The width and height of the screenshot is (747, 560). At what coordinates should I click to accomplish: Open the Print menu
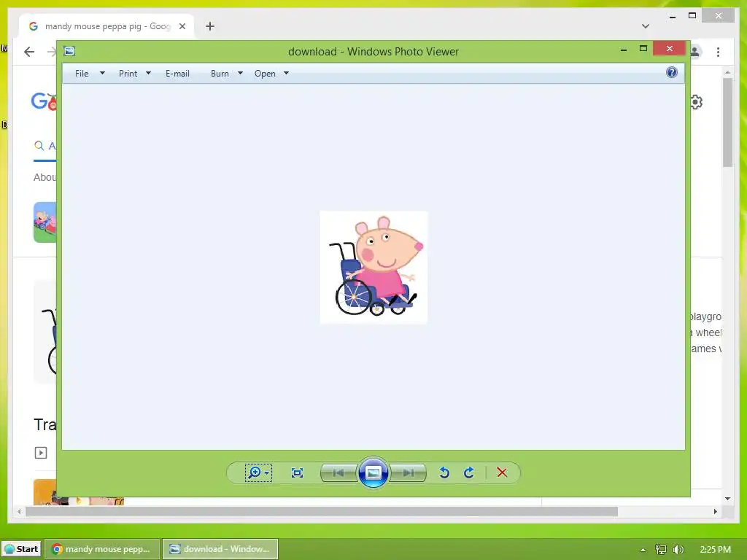[x=128, y=74]
